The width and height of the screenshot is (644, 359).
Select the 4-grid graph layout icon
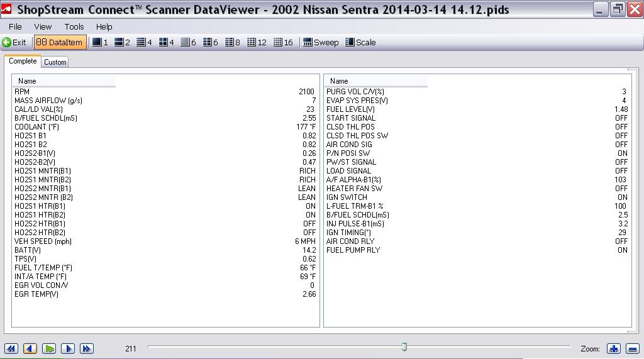point(166,42)
